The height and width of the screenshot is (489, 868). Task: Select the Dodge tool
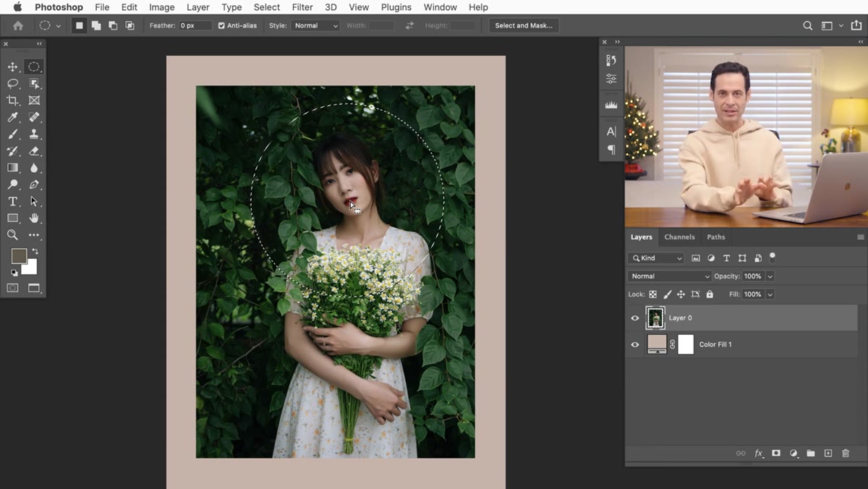pyautogui.click(x=12, y=184)
